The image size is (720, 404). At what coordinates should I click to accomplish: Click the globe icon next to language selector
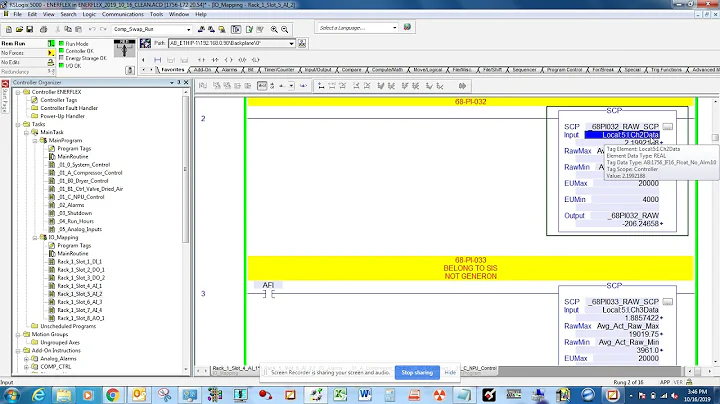point(407,27)
